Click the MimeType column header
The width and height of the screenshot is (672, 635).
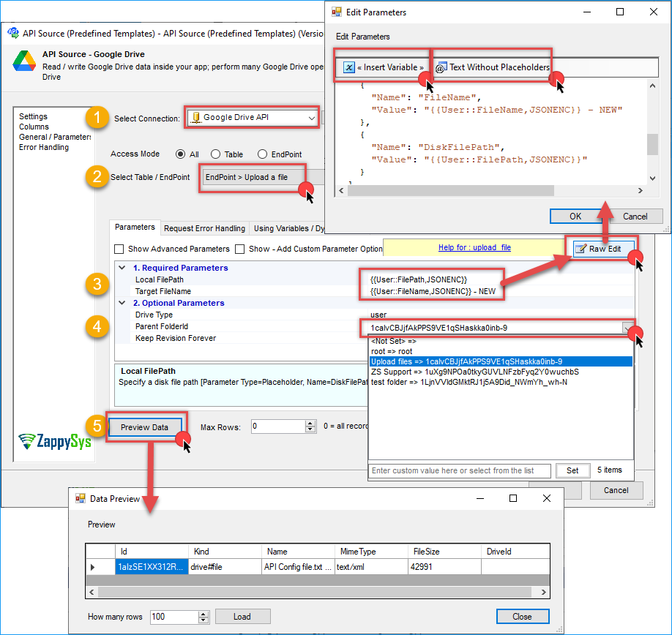[x=371, y=552]
